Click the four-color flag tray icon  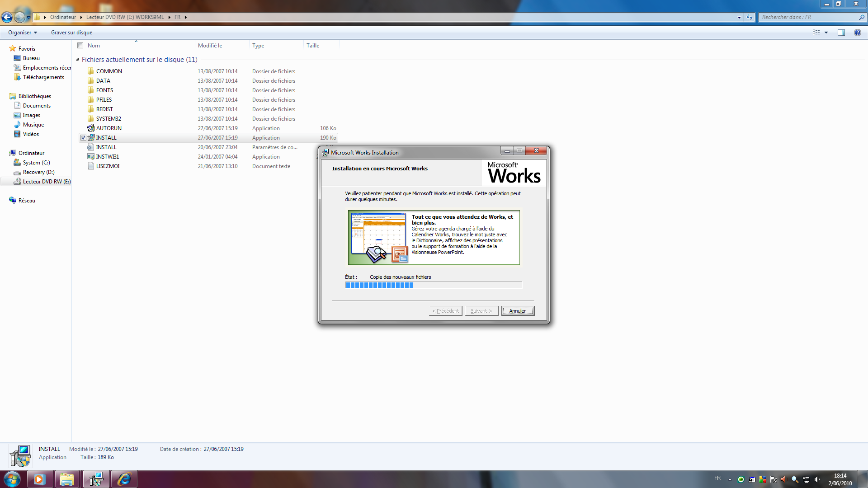click(762, 480)
